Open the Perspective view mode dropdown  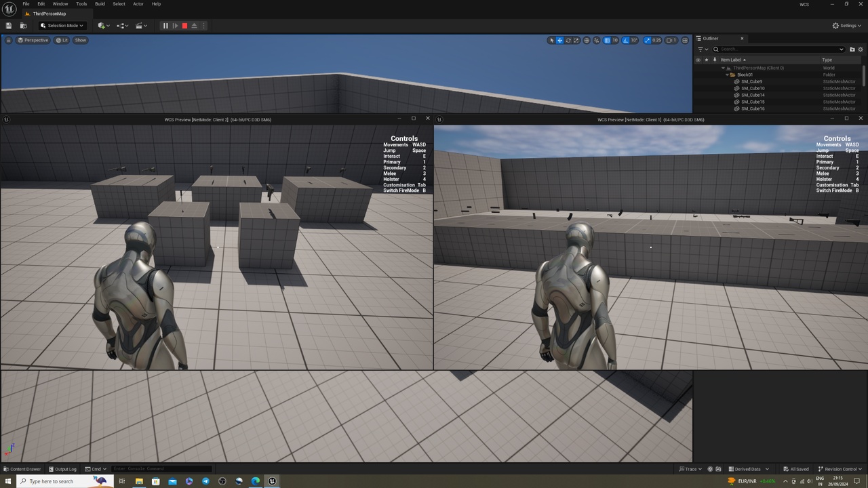33,40
